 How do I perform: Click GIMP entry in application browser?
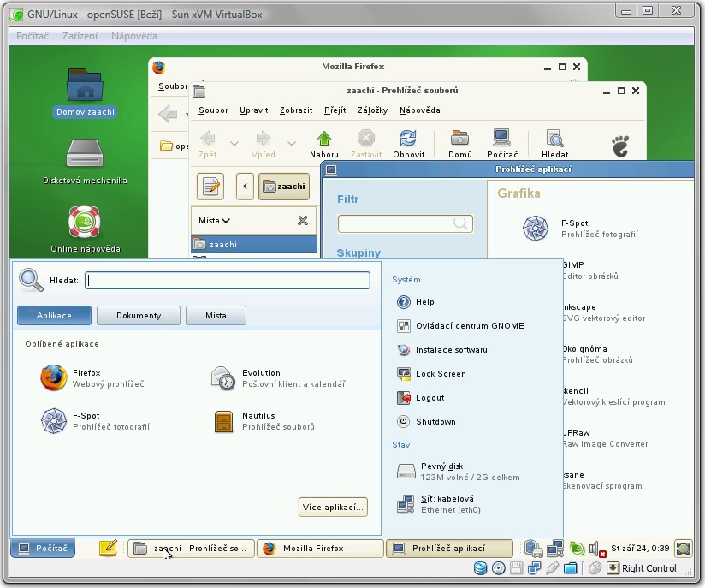589,270
